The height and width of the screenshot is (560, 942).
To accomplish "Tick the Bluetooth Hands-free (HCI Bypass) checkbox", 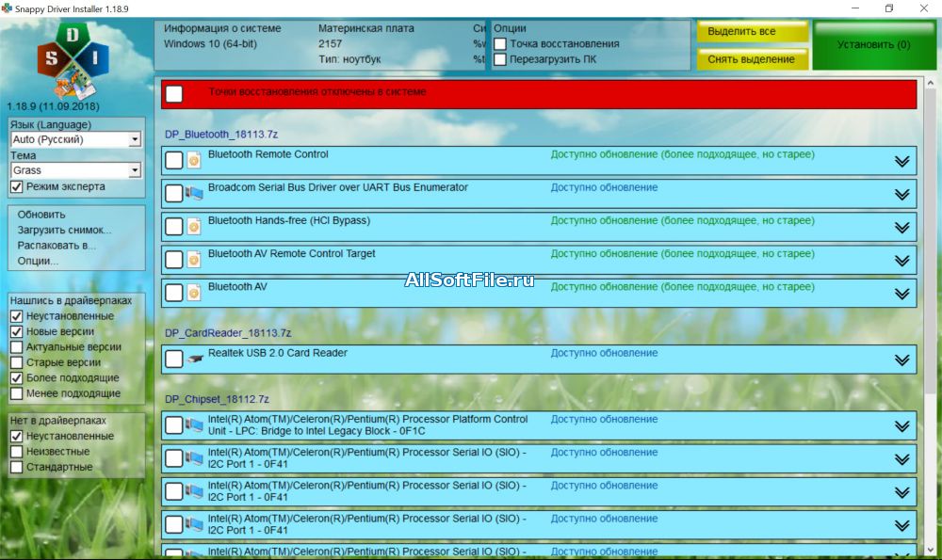I will (x=174, y=226).
